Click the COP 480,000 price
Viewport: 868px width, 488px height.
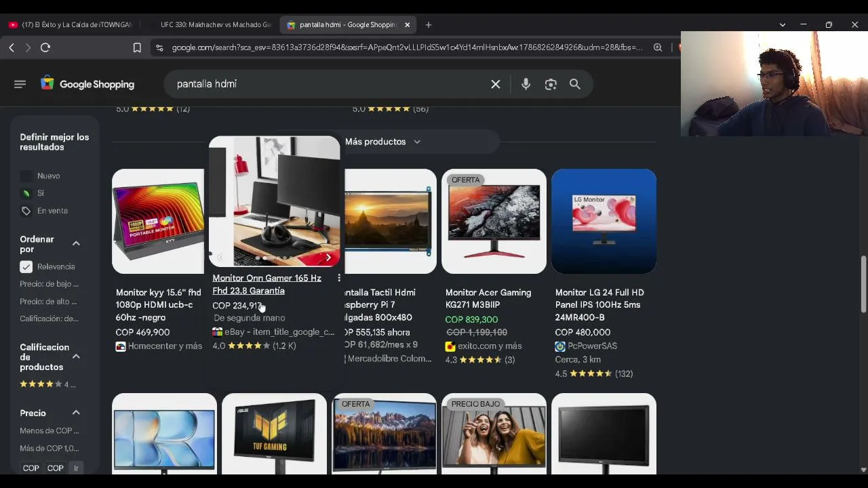point(583,333)
